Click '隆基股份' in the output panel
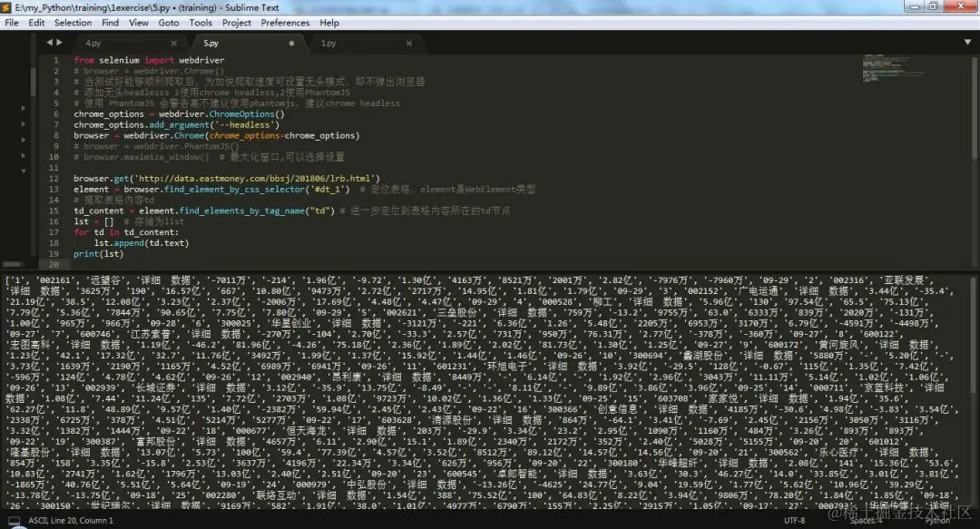The width and height of the screenshot is (980, 529). pos(32,452)
